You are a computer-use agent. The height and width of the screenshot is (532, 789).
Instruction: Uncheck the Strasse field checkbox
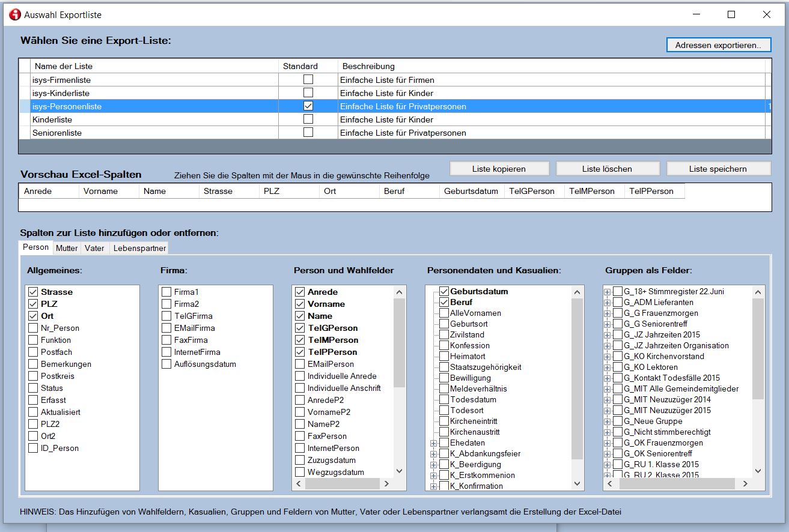33,292
